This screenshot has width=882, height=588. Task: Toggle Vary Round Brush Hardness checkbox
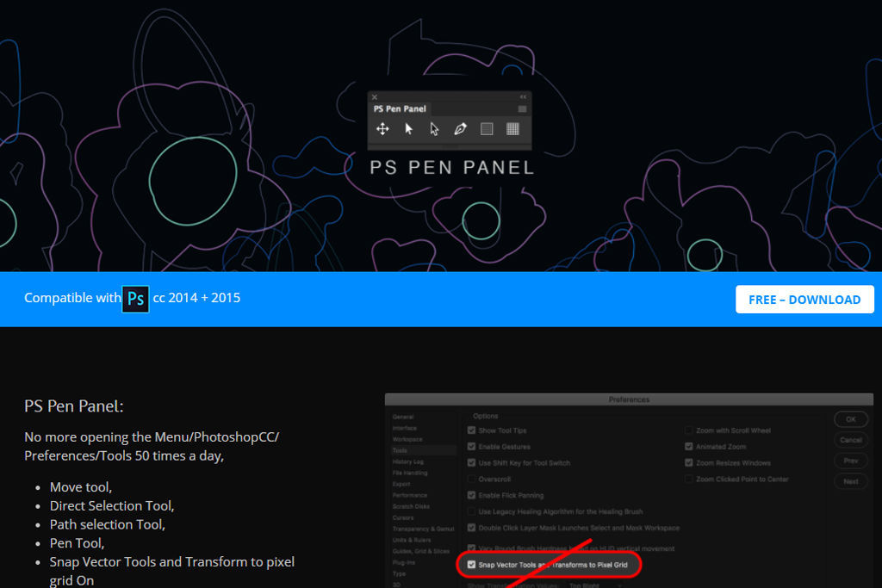pos(471,548)
